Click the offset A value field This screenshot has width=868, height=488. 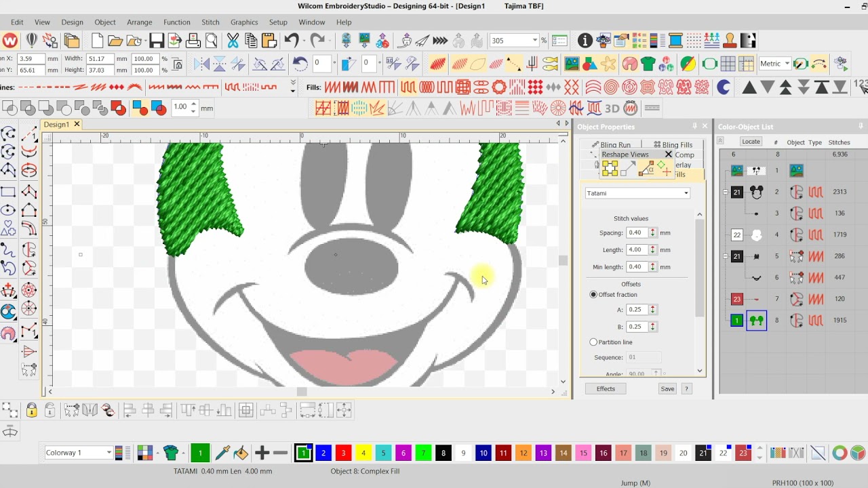pos(637,310)
